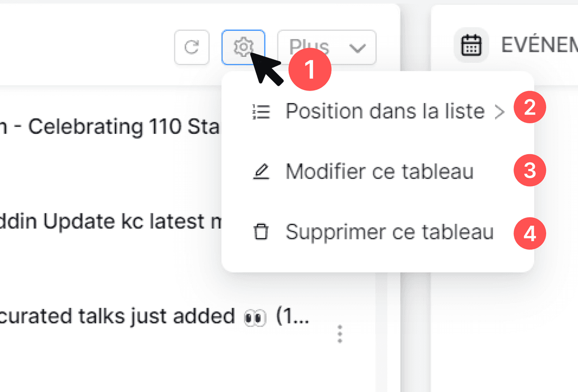Click the pencil edit icon
The height and width of the screenshot is (392, 578).
(262, 172)
